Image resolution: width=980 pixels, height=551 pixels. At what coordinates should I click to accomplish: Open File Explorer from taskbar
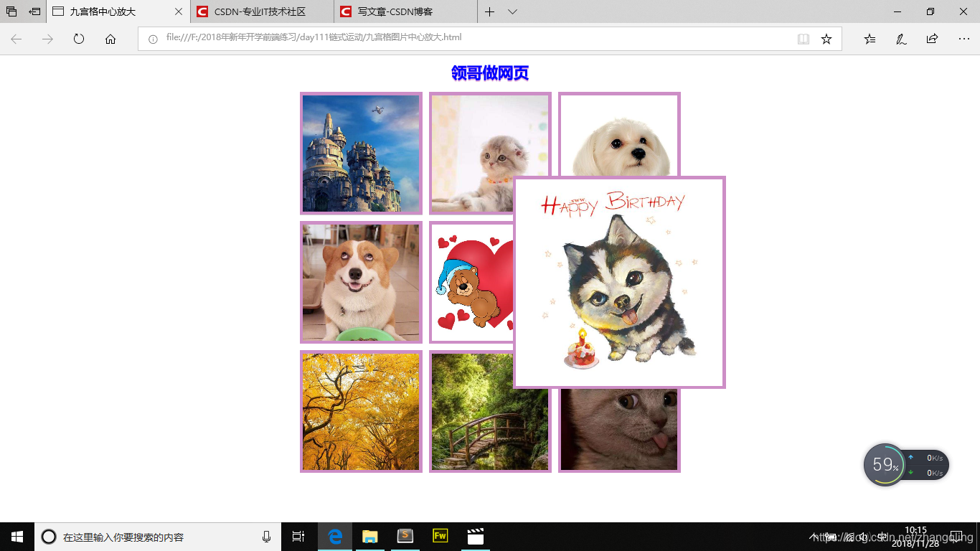click(x=369, y=537)
